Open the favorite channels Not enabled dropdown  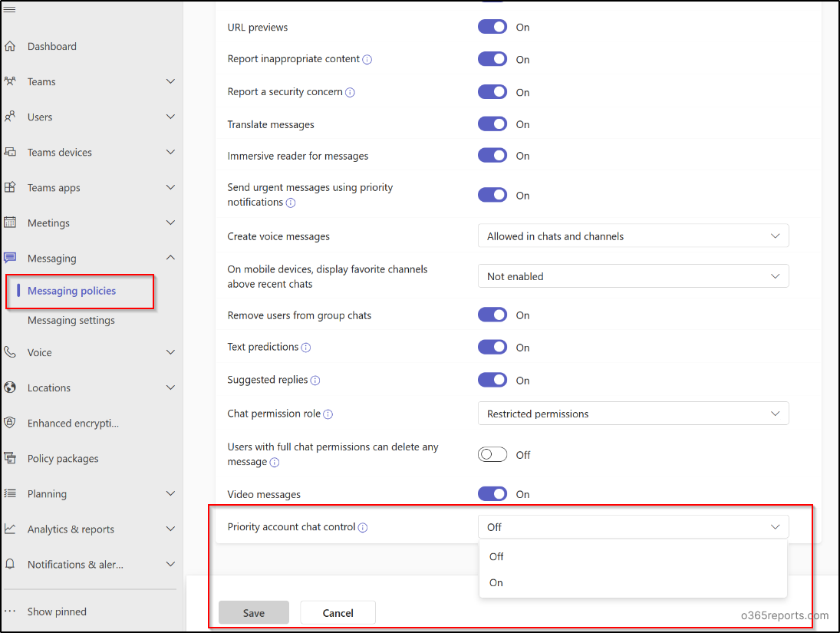point(633,276)
